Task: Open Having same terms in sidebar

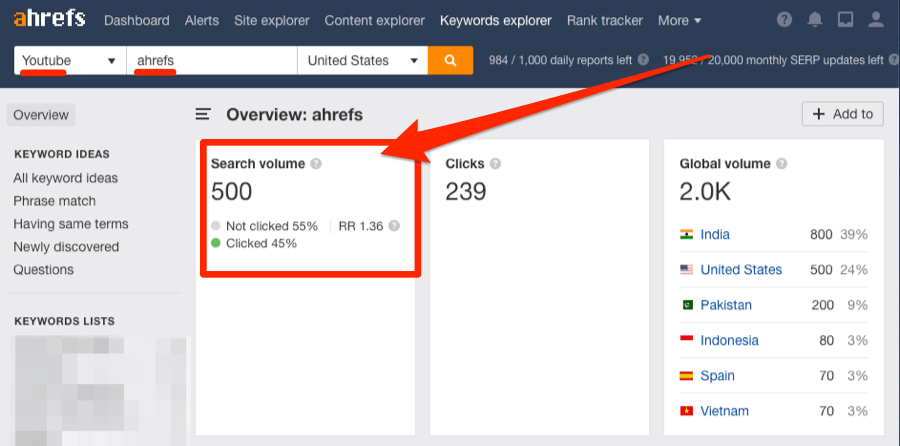Action: [x=71, y=224]
